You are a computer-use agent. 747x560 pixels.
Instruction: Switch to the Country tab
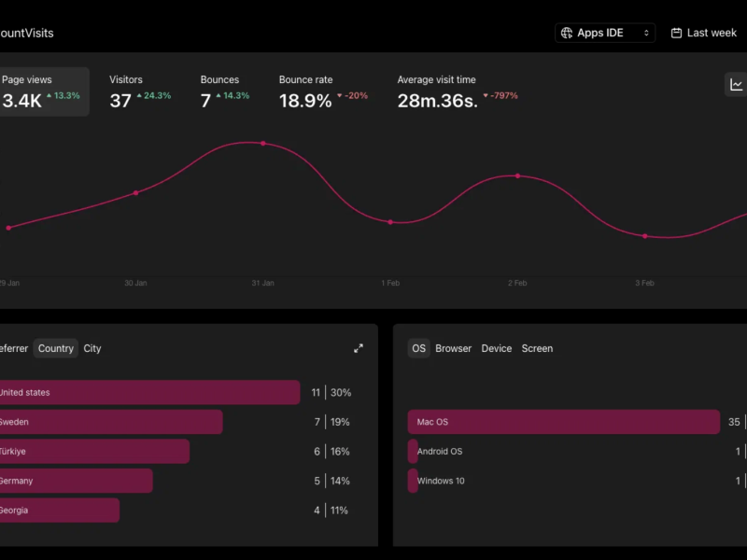point(56,348)
